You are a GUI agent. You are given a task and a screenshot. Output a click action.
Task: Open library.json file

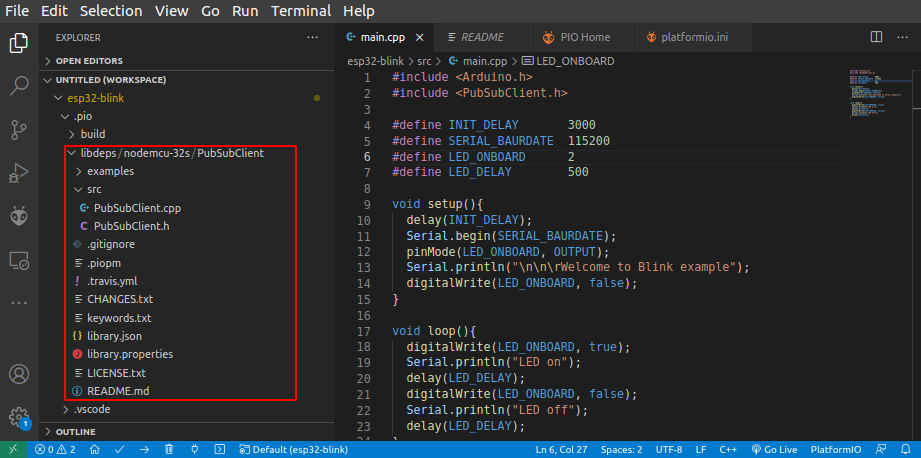(187, 336)
